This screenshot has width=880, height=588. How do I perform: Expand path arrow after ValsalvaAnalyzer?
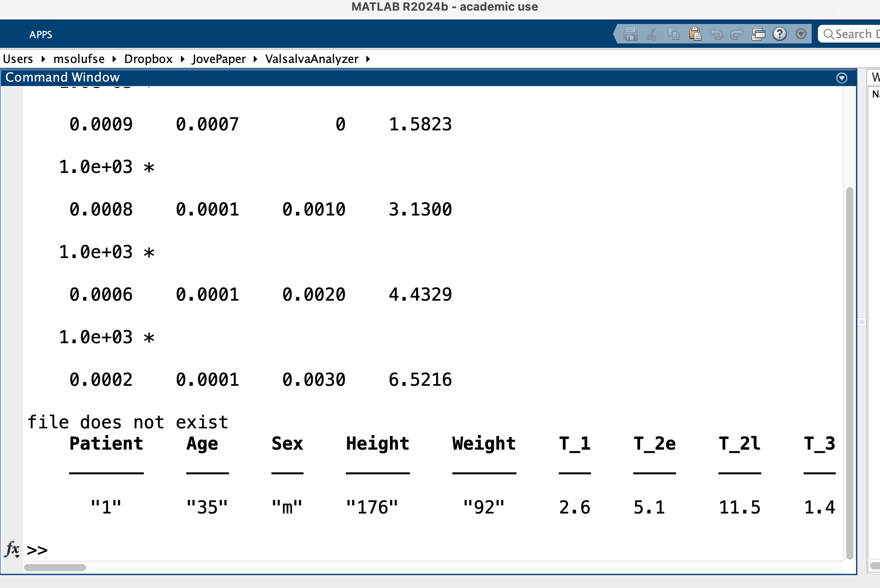[x=368, y=59]
